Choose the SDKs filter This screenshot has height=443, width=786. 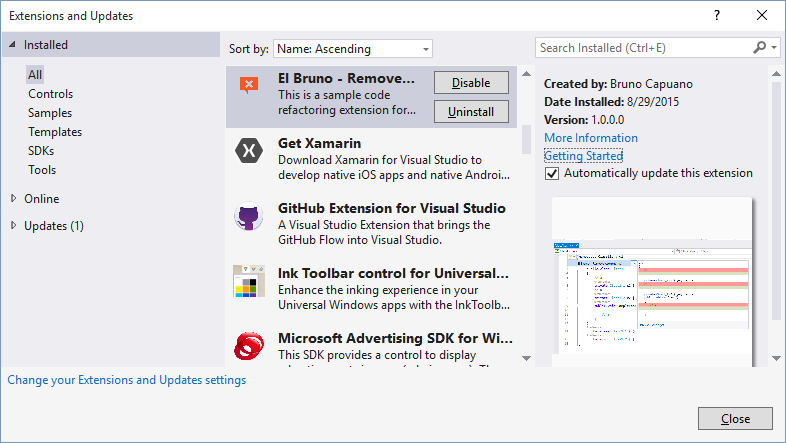click(42, 151)
